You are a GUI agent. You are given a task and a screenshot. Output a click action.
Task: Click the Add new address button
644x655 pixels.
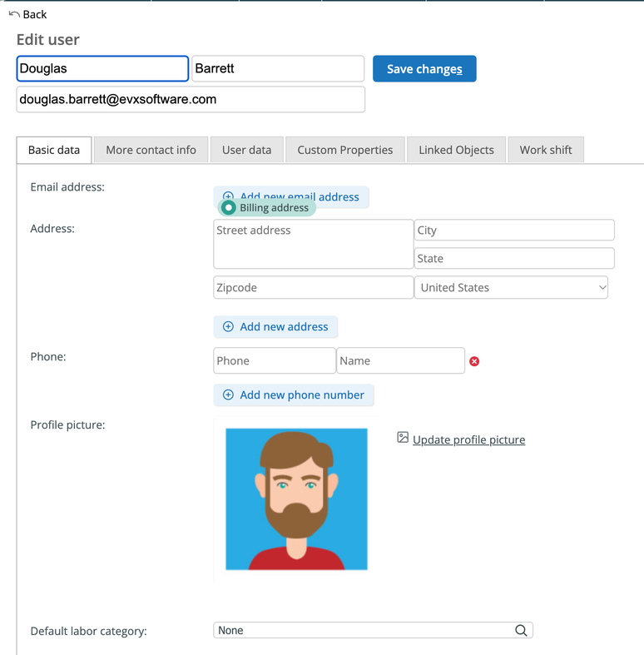pos(275,326)
